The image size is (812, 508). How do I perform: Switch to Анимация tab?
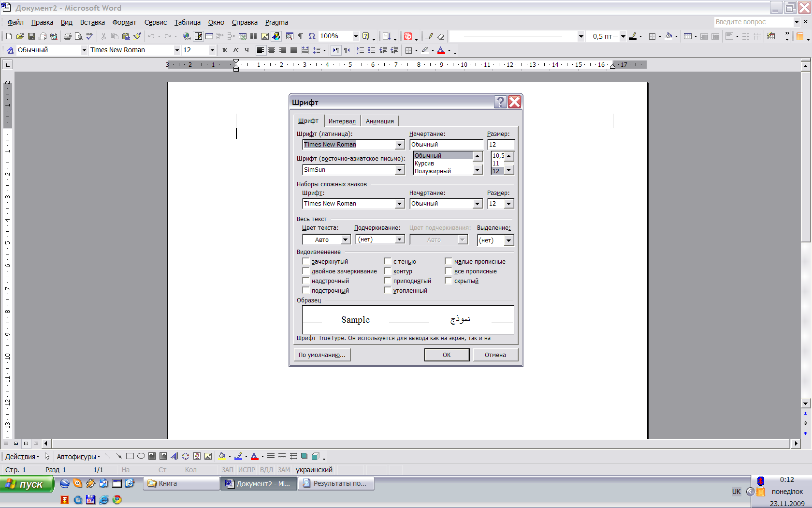point(380,121)
